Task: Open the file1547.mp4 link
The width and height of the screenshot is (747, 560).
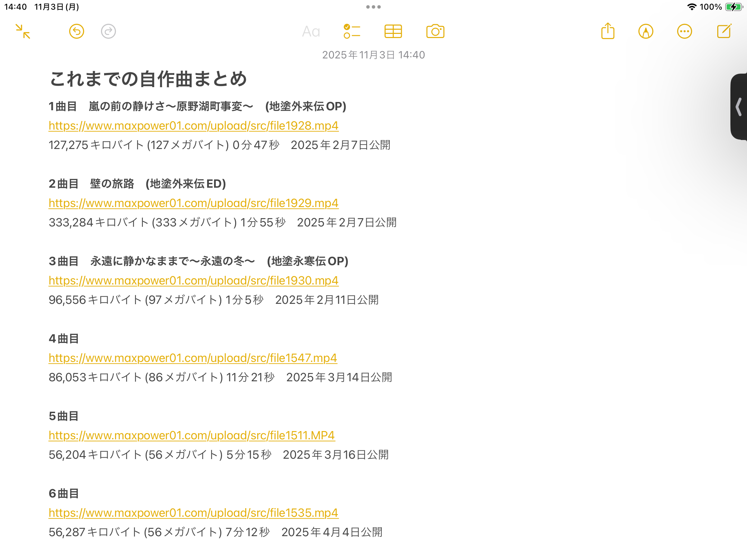Action: coord(193,358)
